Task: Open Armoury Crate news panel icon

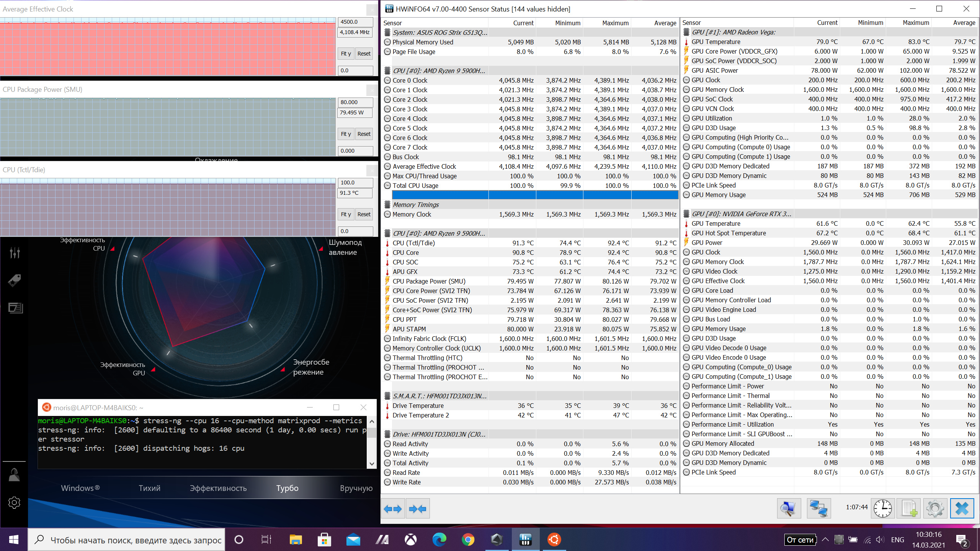Action: 15,308
